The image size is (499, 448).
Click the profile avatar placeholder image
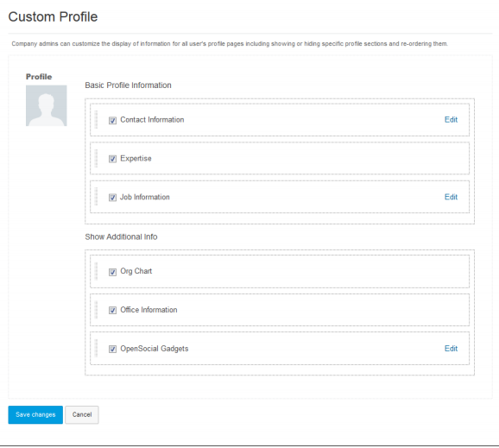(x=47, y=105)
